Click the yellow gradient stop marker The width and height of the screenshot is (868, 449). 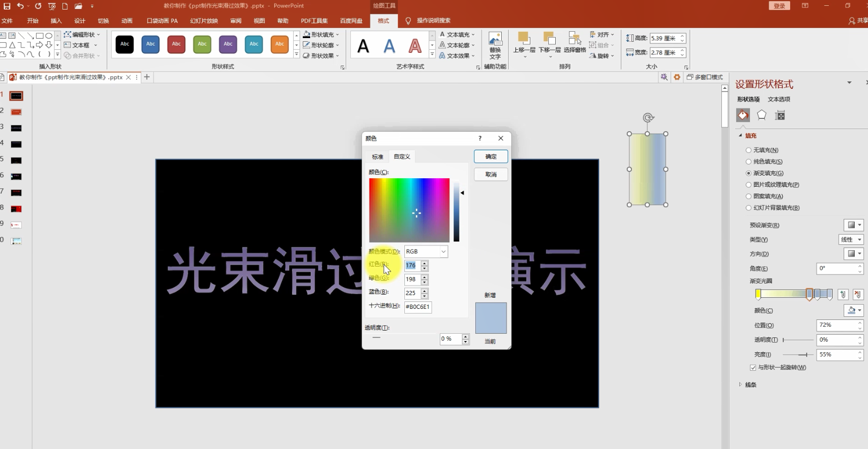tap(758, 294)
